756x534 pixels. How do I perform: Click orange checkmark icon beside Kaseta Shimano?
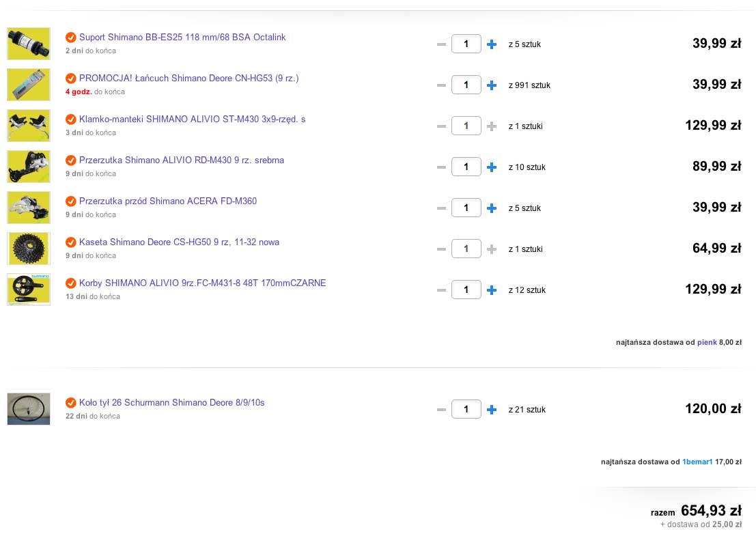(x=71, y=242)
